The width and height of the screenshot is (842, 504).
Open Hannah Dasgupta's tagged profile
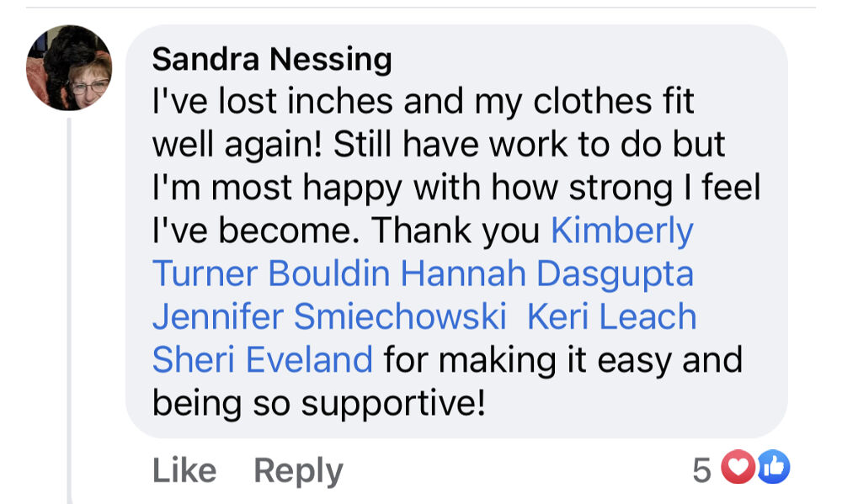[547, 273]
